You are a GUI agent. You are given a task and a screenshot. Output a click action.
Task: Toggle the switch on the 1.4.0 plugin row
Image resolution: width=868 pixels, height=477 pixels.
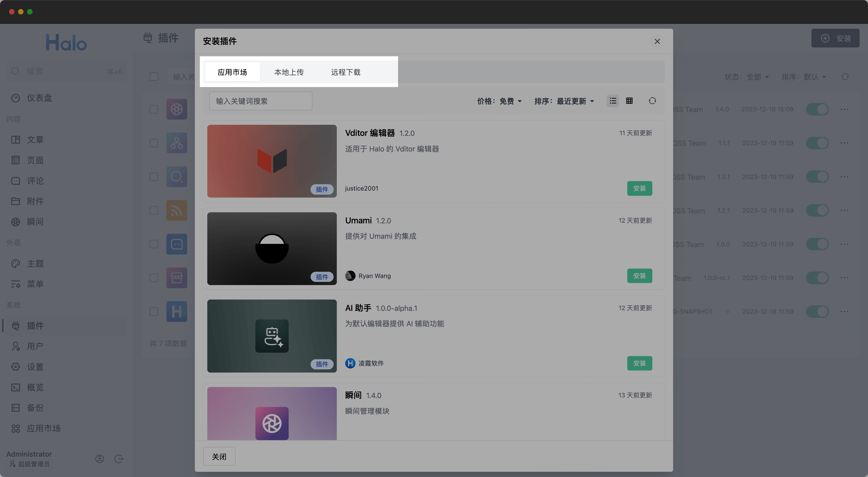817,109
